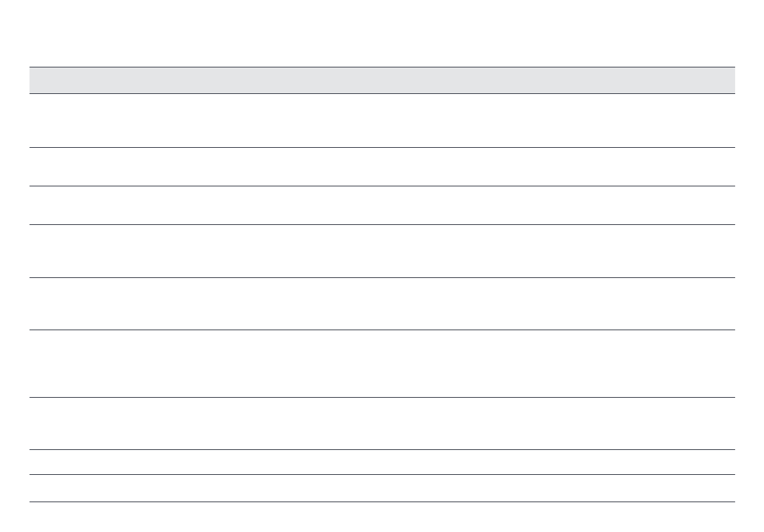The image size is (764, 532).
Task: Select the seventh blank row below the header
Action: [382, 424]
